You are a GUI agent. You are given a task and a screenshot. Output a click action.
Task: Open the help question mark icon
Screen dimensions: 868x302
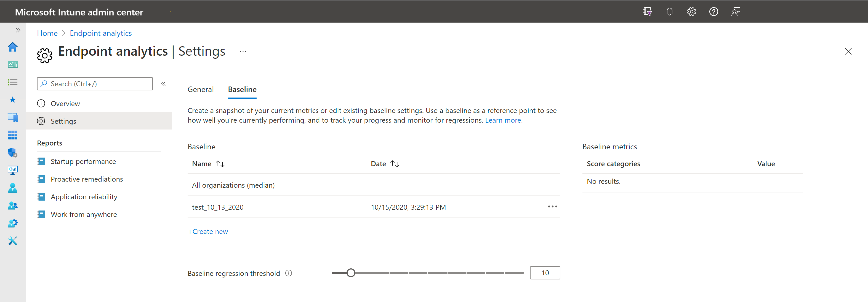pyautogui.click(x=714, y=12)
